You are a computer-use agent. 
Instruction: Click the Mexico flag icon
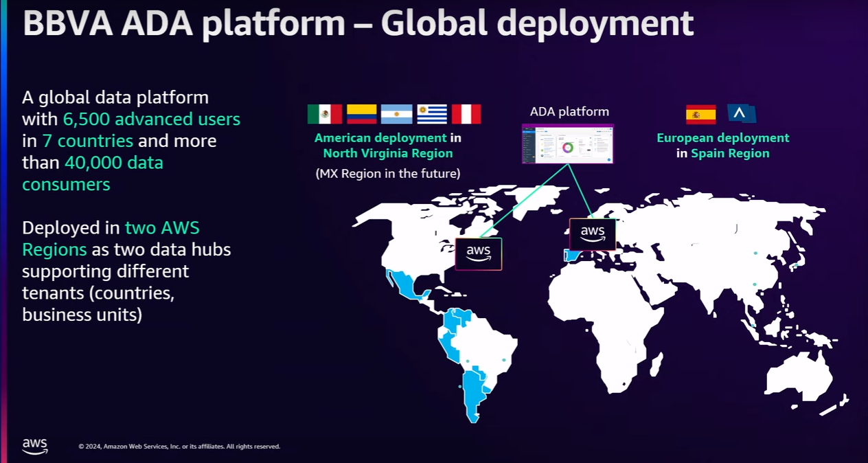pyautogui.click(x=325, y=114)
